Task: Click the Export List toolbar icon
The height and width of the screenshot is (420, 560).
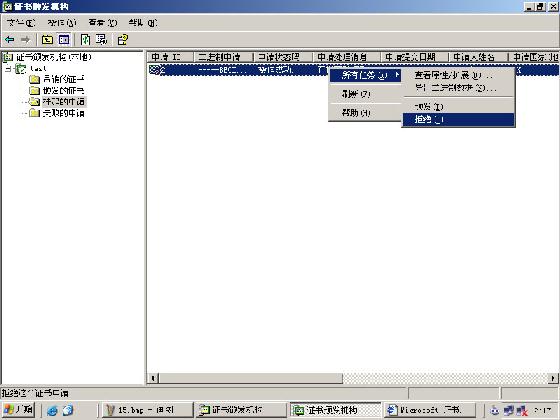Action: pyautogui.click(x=101, y=40)
